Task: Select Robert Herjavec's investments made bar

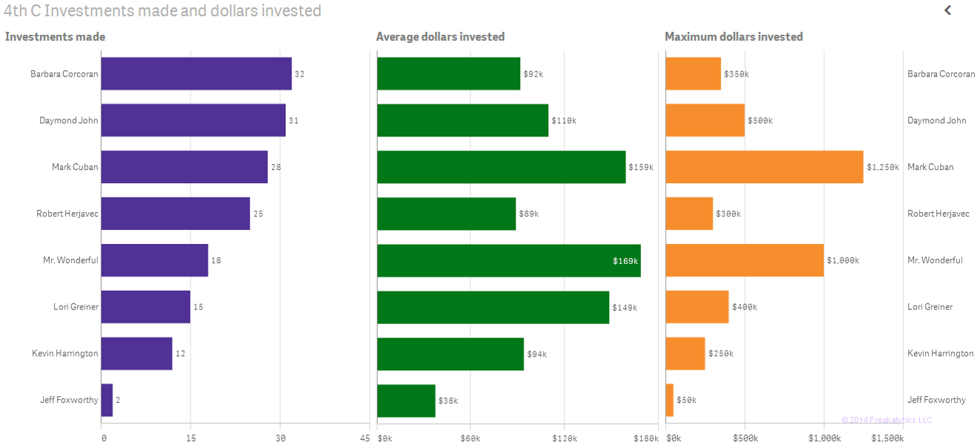Action: pos(174,214)
